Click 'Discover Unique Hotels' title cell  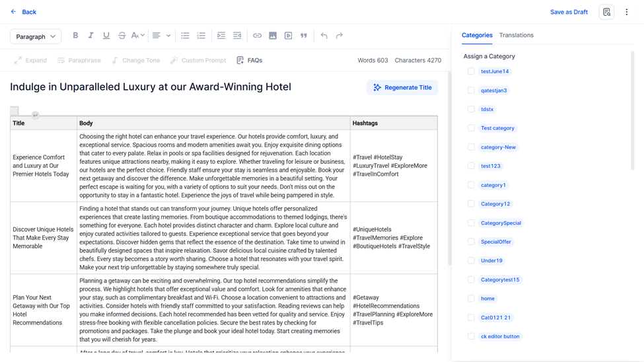click(44, 238)
